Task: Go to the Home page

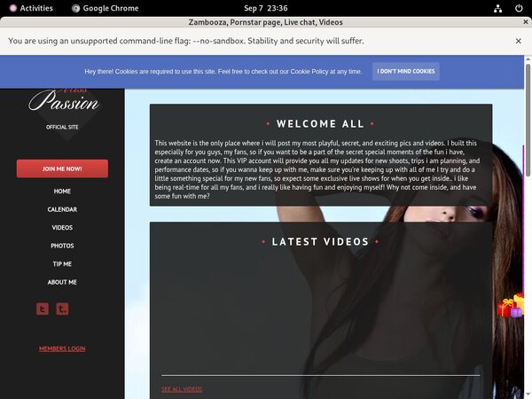Action: click(x=62, y=192)
